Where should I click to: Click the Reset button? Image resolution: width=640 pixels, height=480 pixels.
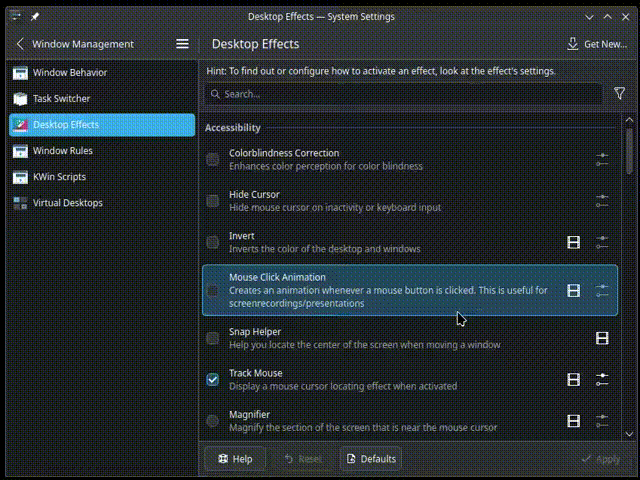tap(302, 459)
